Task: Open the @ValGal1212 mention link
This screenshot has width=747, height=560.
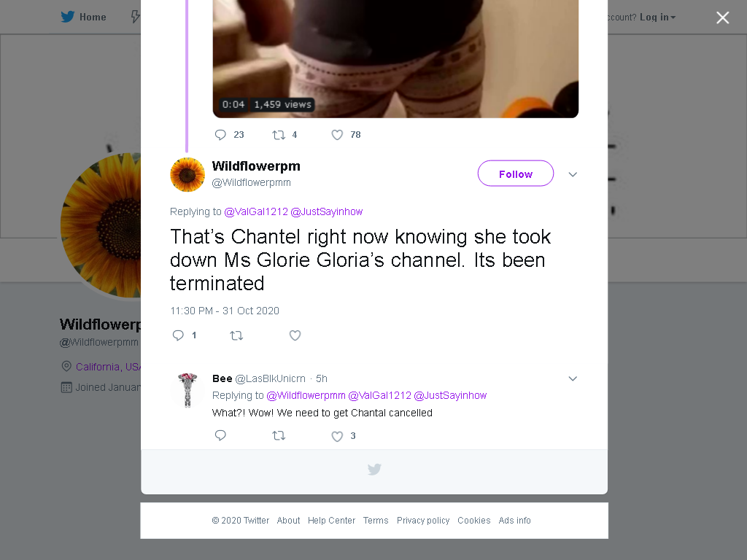Action: (256, 211)
